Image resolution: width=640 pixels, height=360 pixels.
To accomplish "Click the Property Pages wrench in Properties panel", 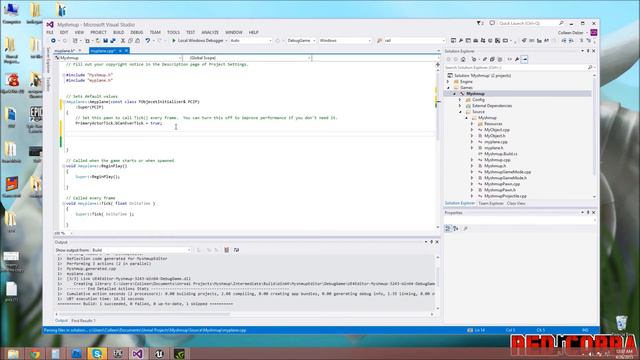I will (465, 229).
